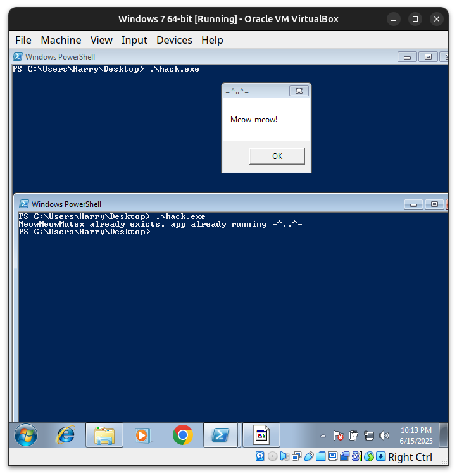Open the Windows Start menu
Image resolution: width=457 pixels, height=476 pixels.
pos(26,435)
